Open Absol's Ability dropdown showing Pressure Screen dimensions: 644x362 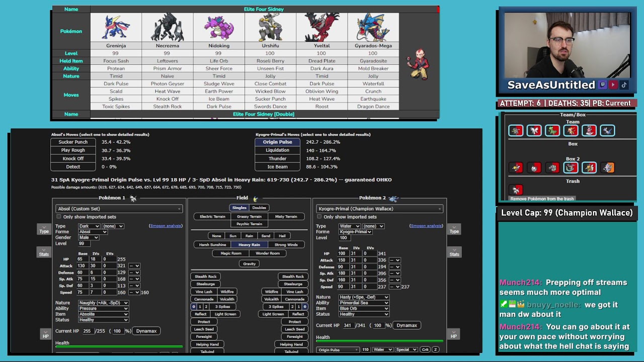click(103, 309)
